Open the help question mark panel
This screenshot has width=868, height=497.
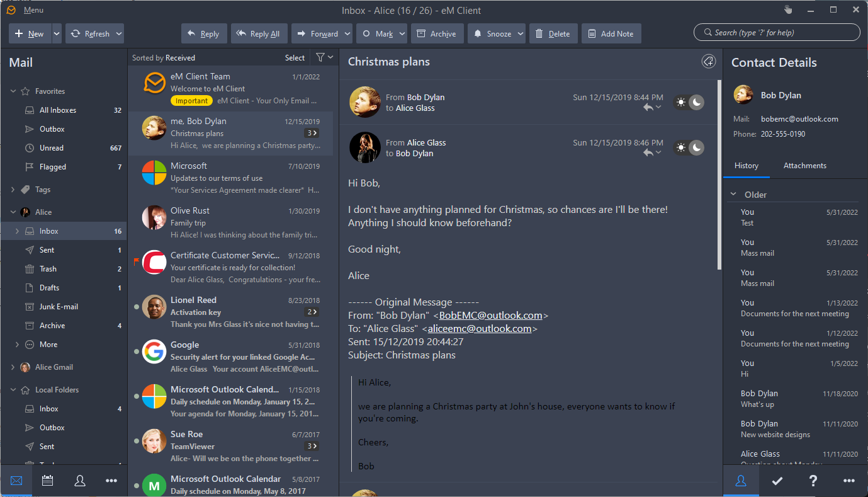tap(813, 481)
